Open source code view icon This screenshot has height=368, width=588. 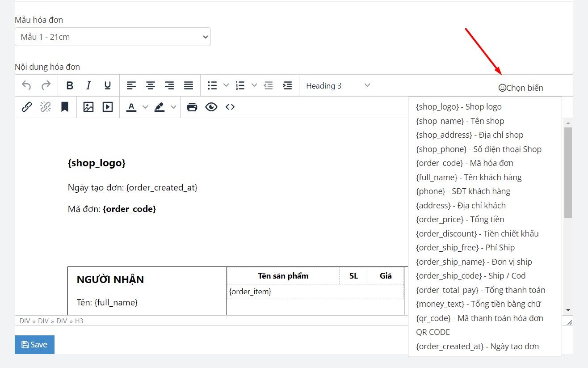(x=230, y=107)
